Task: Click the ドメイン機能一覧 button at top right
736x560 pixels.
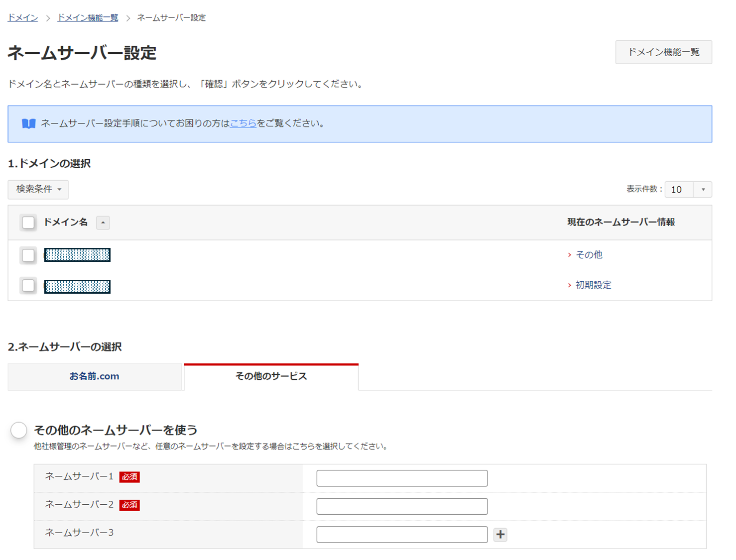Action: pos(664,52)
